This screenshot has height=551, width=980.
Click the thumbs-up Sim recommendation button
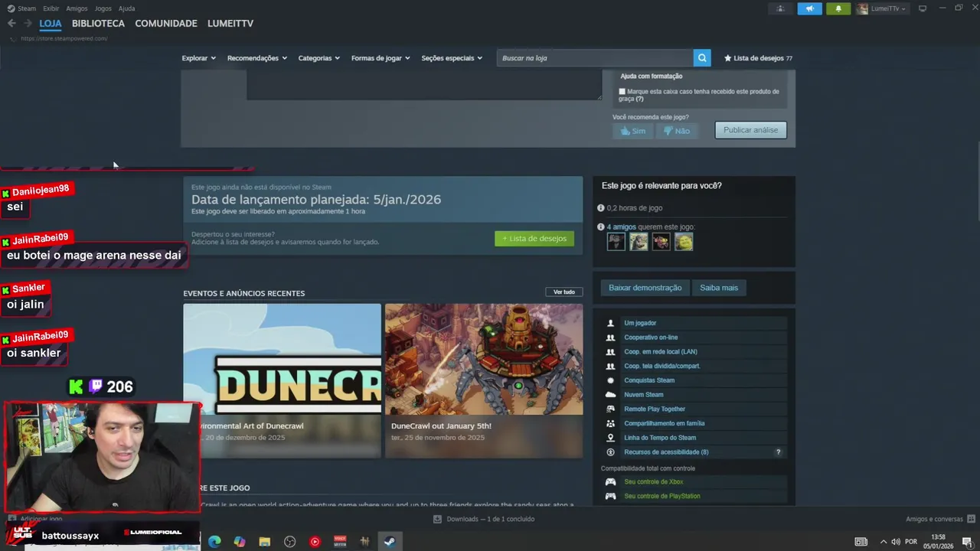coord(632,131)
